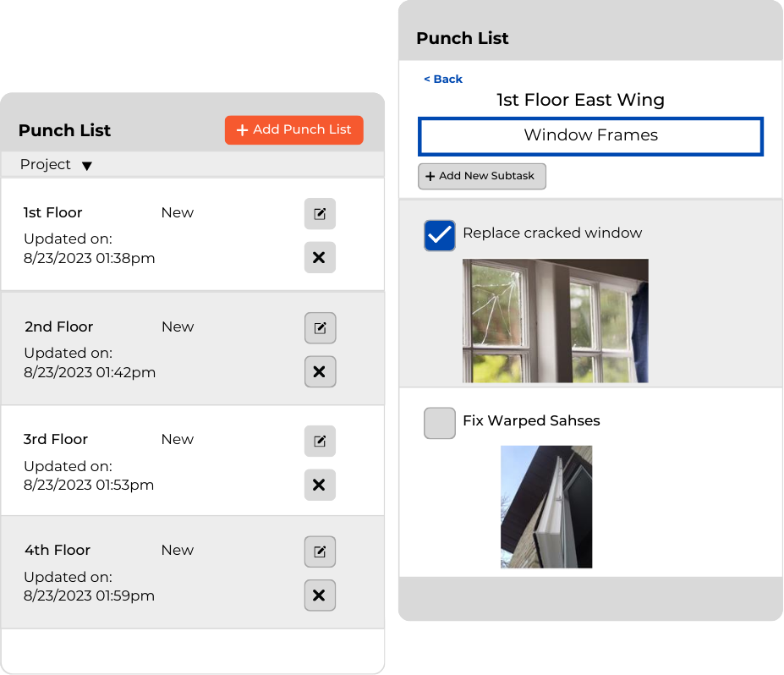Click the 1st Floor New status

click(178, 212)
